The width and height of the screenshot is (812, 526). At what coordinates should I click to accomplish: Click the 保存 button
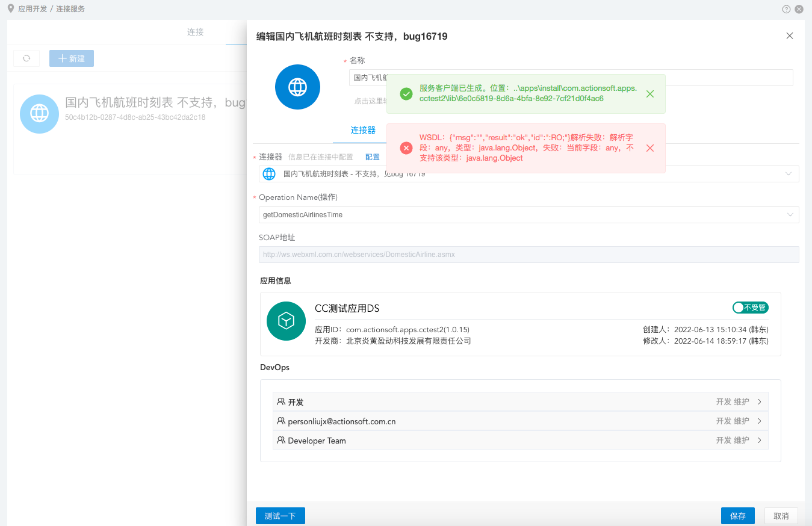pyautogui.click(x=737, y=516)
